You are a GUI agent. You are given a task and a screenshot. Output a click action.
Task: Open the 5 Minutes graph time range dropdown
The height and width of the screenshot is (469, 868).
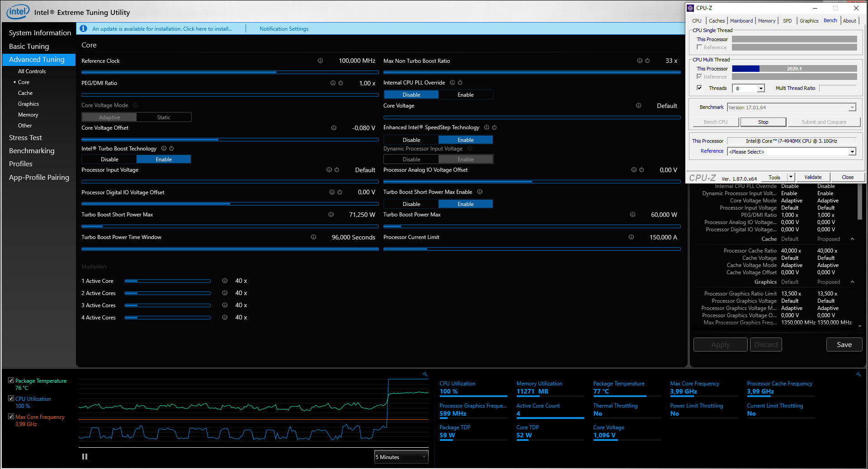click(401, 457)
